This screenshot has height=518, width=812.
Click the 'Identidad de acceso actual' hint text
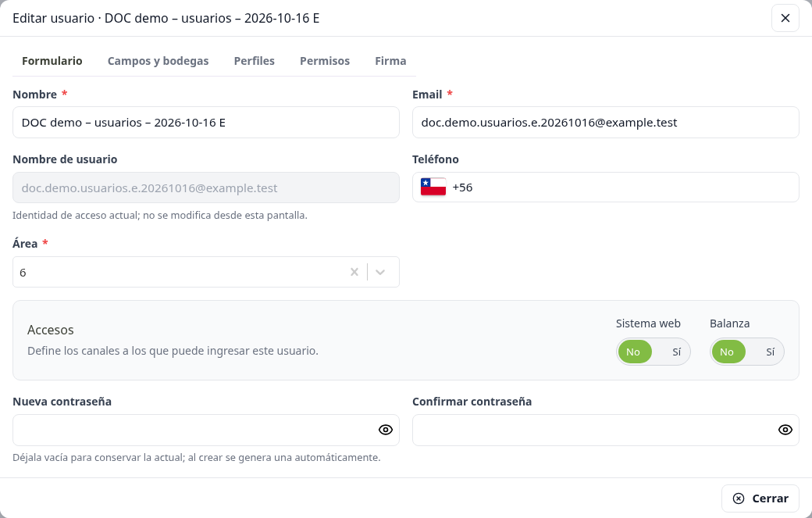click(160, 215)
